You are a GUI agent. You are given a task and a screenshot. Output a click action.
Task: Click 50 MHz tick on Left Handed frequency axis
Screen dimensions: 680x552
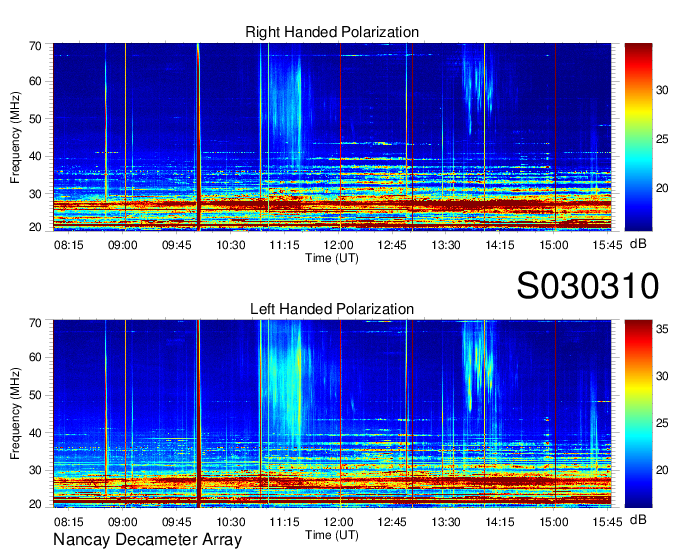(x=36, y=395)
